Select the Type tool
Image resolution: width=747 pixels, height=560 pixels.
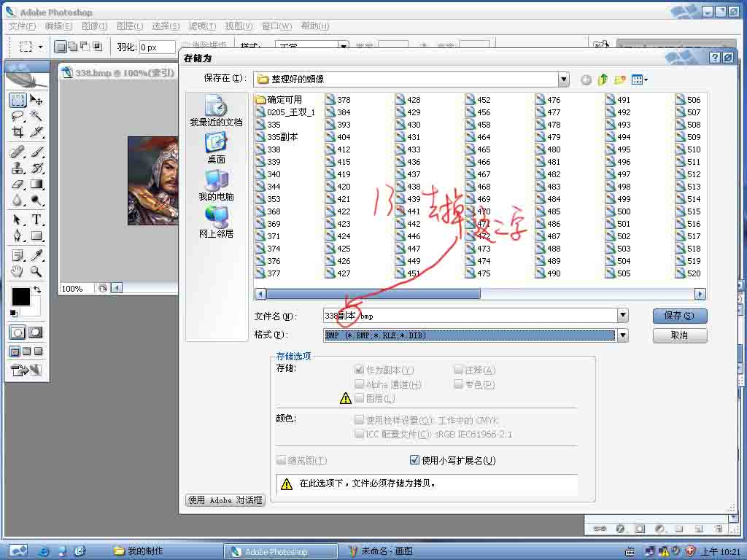pos(36,219)
